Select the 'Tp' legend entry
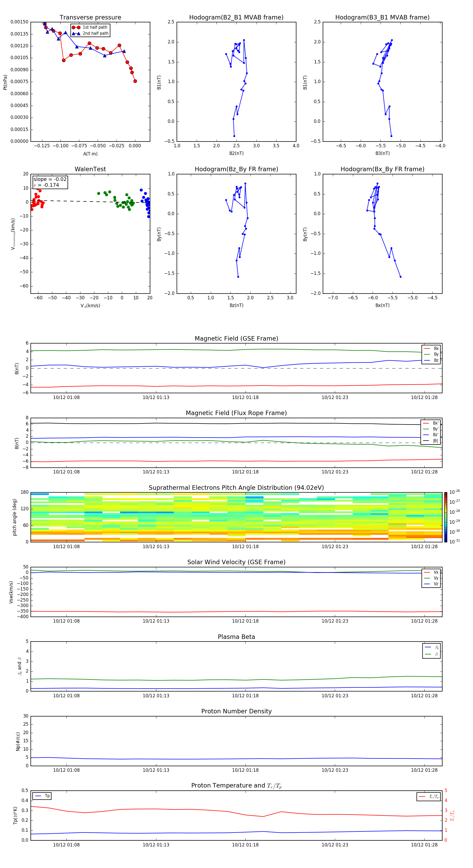Image resolution: width=473 pixels, height=868 pixels. (42, 796)
